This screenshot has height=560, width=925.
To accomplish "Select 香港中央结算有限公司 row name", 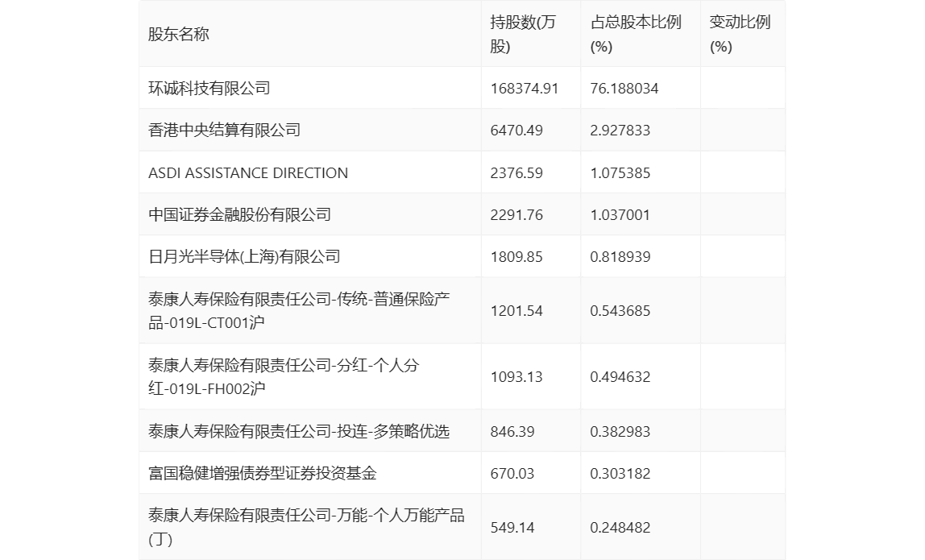I will 224,130.
